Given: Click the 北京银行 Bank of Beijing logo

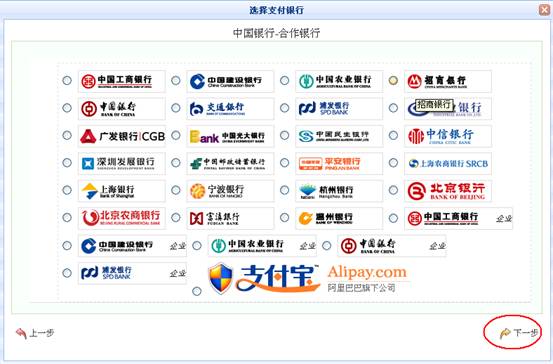Looking at the screenshot, I should click(448, 191).
